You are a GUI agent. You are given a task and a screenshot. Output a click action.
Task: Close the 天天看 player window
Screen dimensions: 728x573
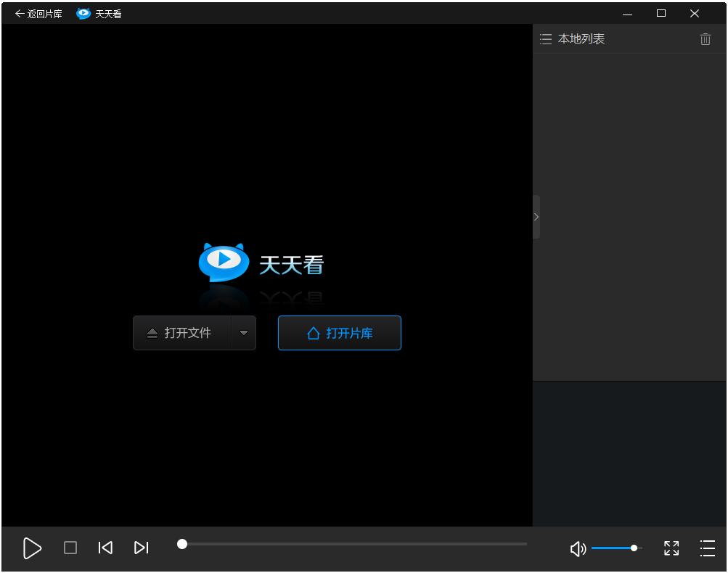click(695, 14)
